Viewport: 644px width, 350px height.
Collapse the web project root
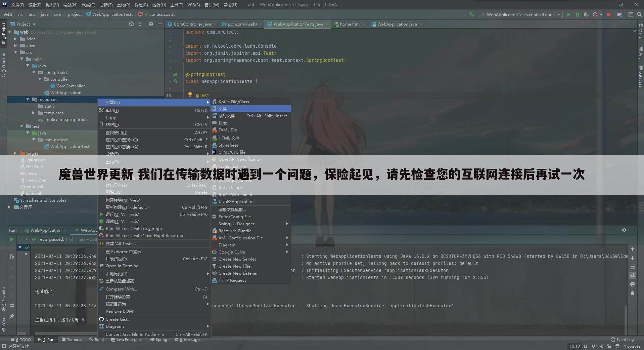tap(9, 32)
